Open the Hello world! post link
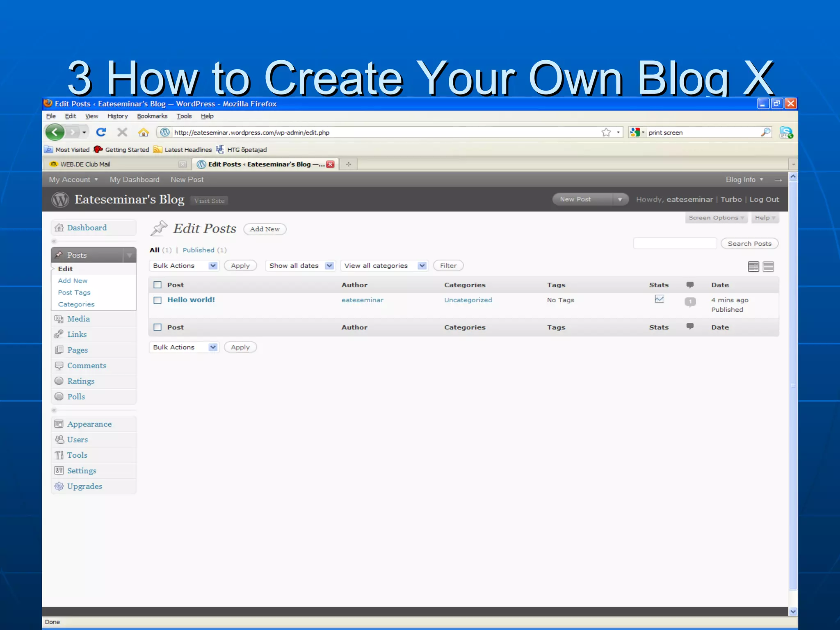 [x=191, y=300]
